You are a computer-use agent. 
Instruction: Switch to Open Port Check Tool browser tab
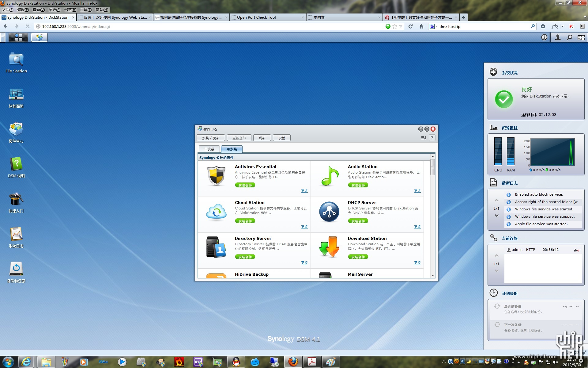point(267,17)
